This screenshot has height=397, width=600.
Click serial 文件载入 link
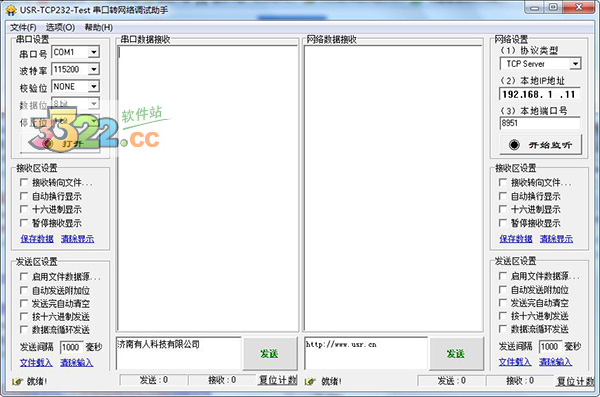click(36, 362)
